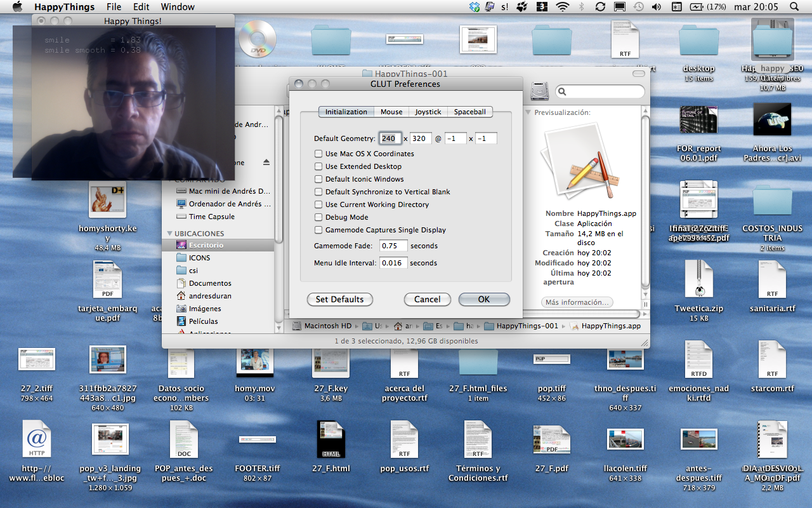Open Tweetica.zip archive icon

coord(698,281)
